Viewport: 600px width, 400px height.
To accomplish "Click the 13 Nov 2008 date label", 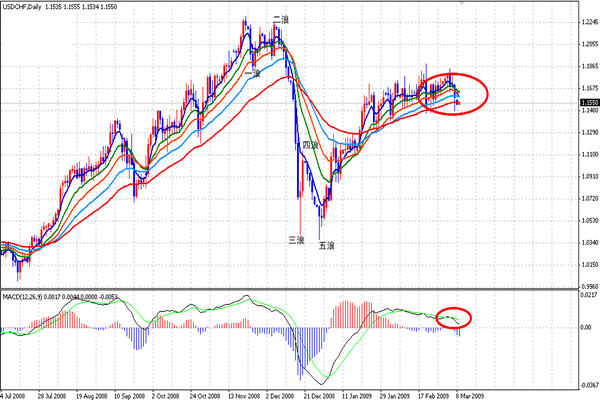I will [243, 396].
